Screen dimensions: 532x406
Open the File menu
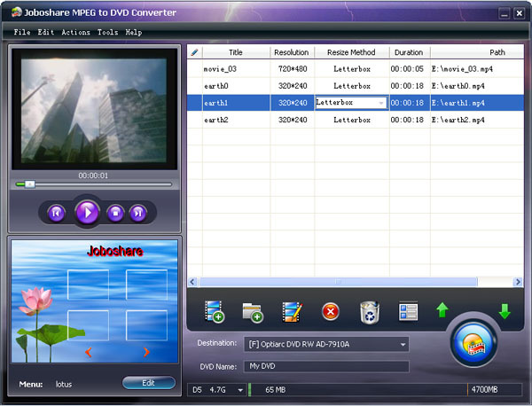(22, 32)
